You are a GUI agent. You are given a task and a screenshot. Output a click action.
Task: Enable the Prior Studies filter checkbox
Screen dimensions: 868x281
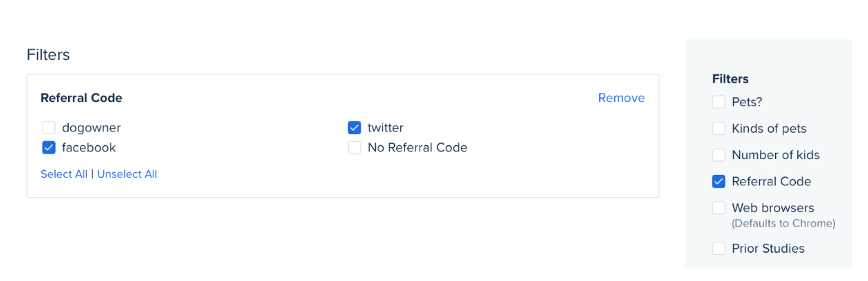(719, 249)
